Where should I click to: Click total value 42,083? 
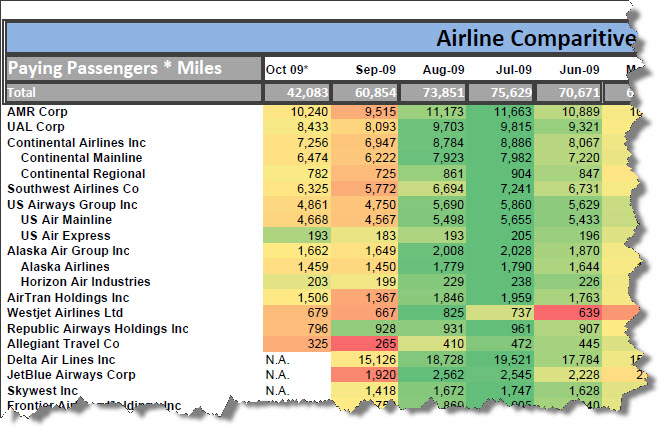click(x=297, y=93)
